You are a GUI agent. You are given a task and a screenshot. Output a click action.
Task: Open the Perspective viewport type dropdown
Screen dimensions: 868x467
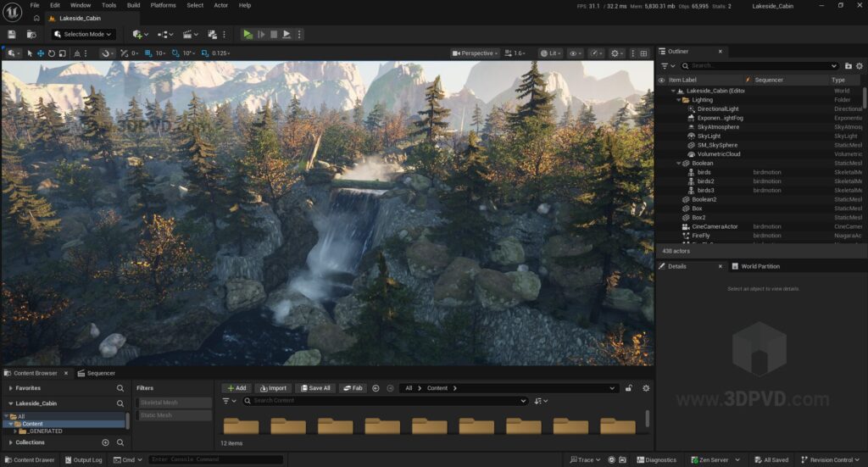(475, 53)
